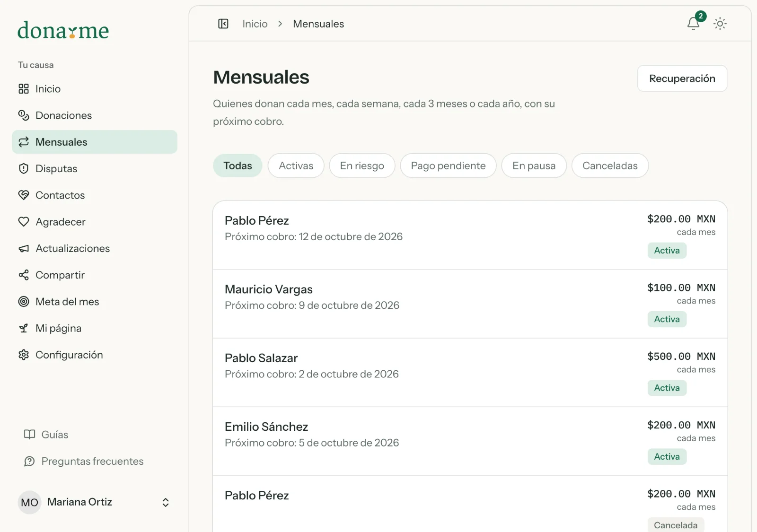
Task: Collapse the sidebar with the panel icon
Action: click(223, 24)
